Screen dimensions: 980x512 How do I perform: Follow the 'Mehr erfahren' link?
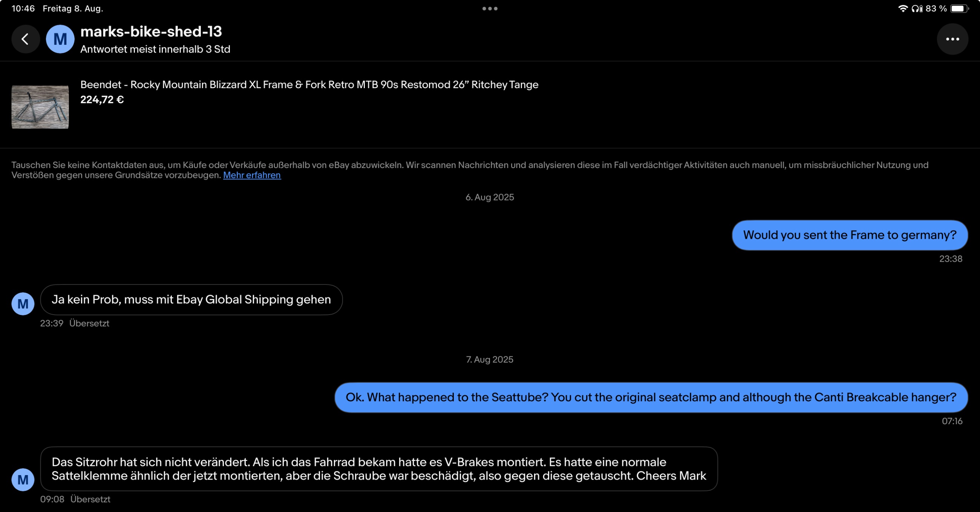point(252,175)
